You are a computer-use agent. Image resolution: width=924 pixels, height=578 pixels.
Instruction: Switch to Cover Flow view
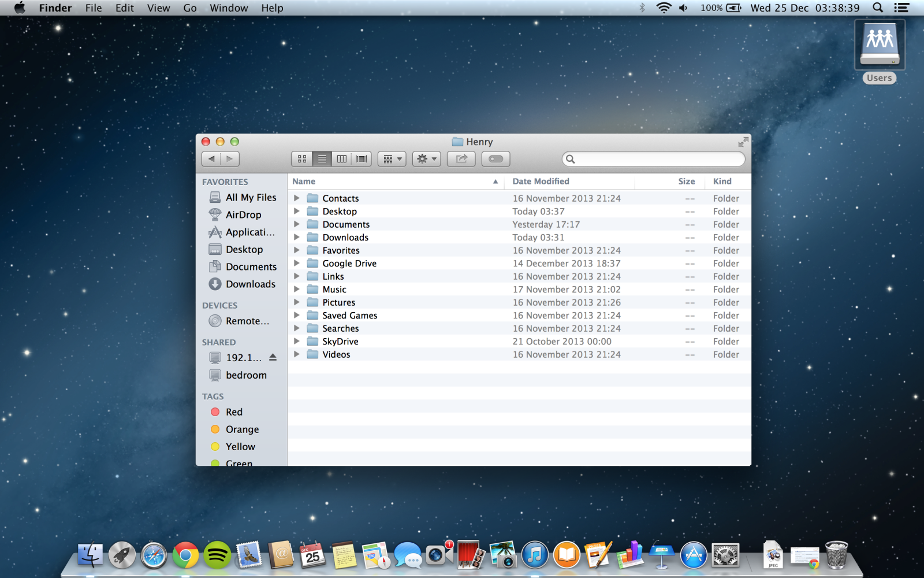(x=362, y=159)
